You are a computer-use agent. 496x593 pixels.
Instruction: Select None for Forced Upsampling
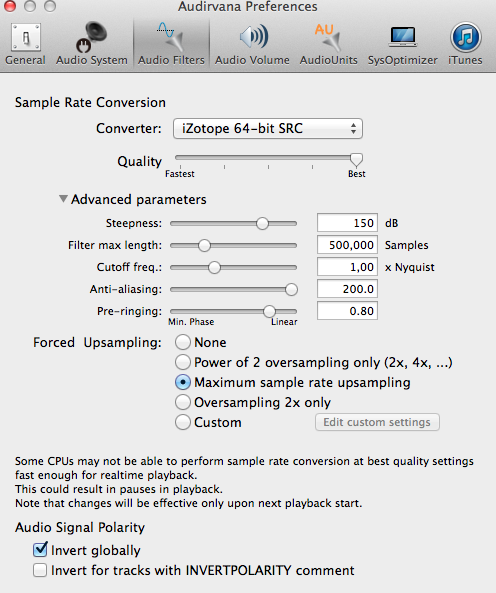[x=183, y=342]
